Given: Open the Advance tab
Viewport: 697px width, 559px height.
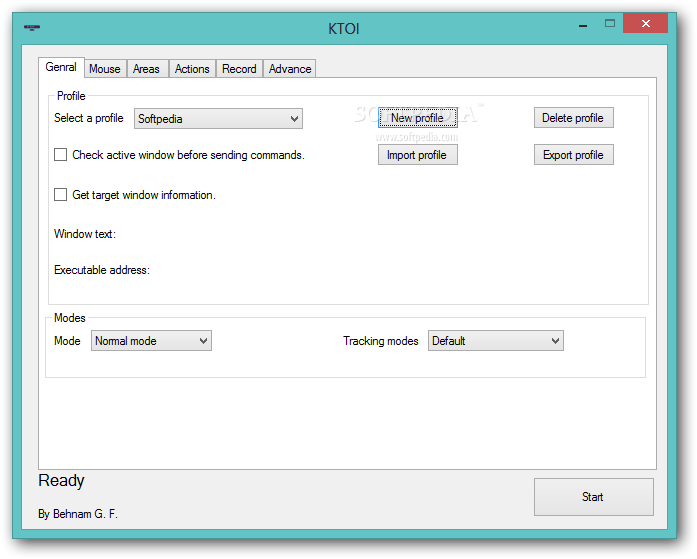Looking at the screenshot, I should (290, 69).
